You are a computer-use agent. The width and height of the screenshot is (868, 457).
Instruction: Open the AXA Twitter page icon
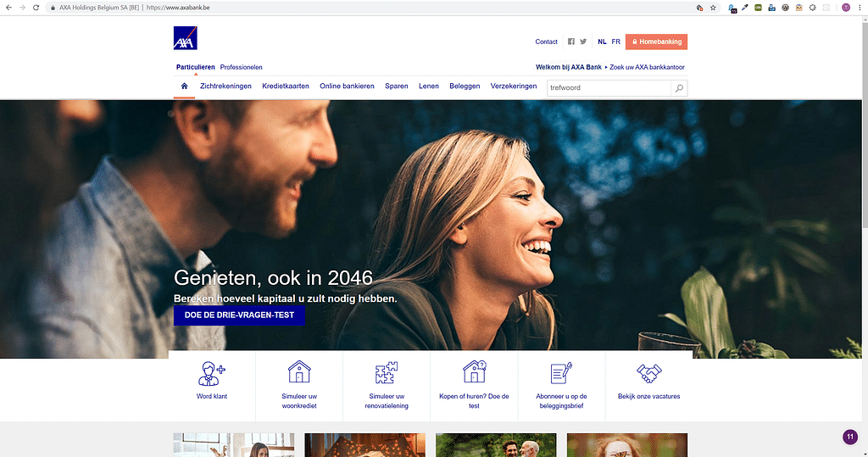(583, 42)
